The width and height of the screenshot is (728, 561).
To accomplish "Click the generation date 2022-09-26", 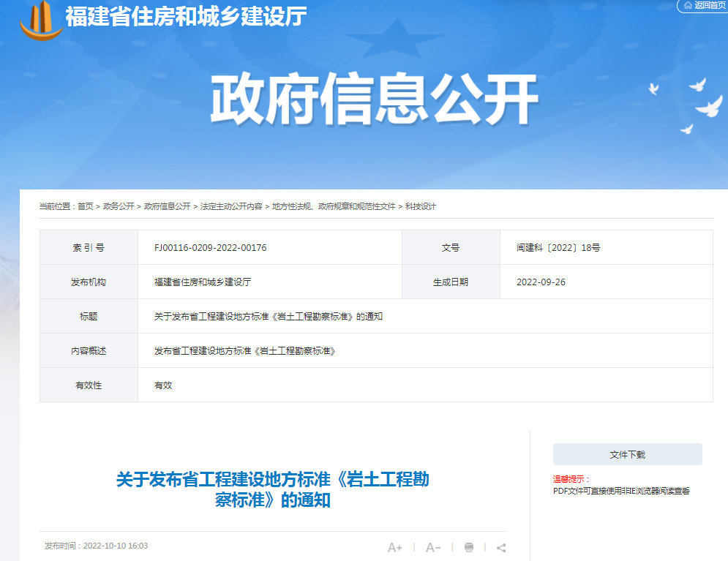I will pos(541,282).
